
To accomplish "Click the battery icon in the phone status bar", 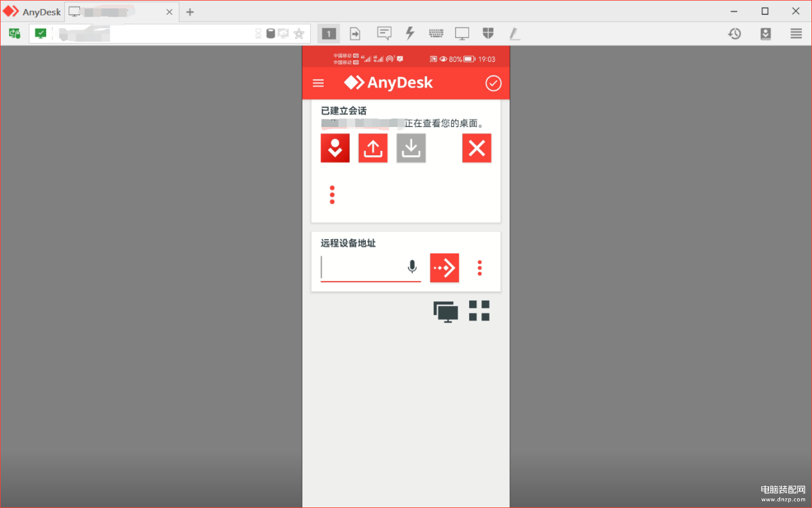I will [x=469, y=59].
